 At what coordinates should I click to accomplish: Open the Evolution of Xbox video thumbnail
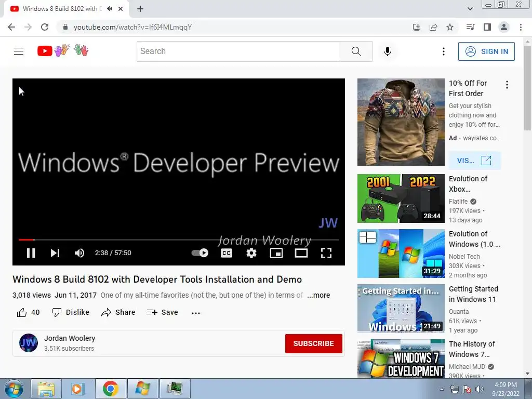coord(401,198)
